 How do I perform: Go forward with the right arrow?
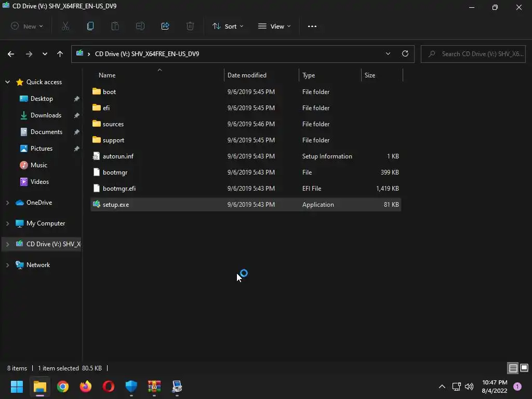[29, 54]
